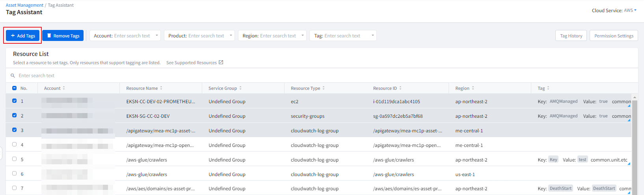Sort by Resource ID column arrows icon
The height and width of the screenshot is (195, 644).
pos(400,88)
